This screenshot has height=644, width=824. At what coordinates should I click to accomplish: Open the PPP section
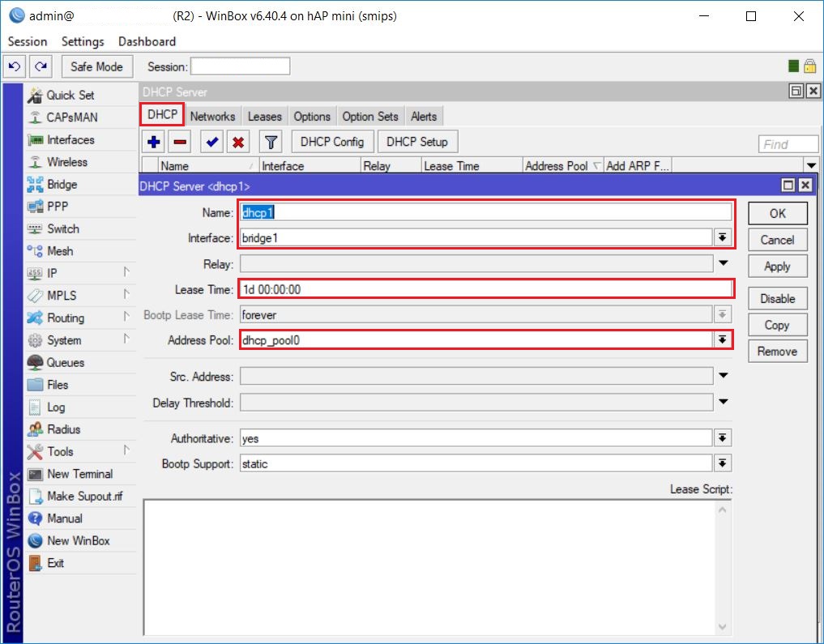[x=58, y=207]
